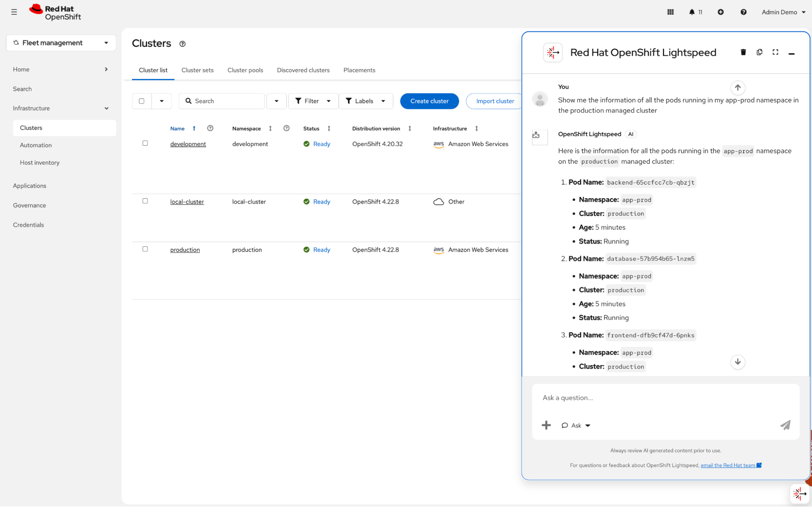Open Clusters in the sidebar

coord(65,128)
